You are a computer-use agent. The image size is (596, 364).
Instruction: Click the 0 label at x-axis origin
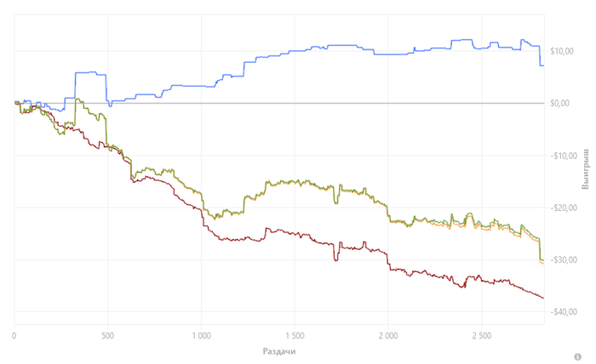click(x=14, y=335)
